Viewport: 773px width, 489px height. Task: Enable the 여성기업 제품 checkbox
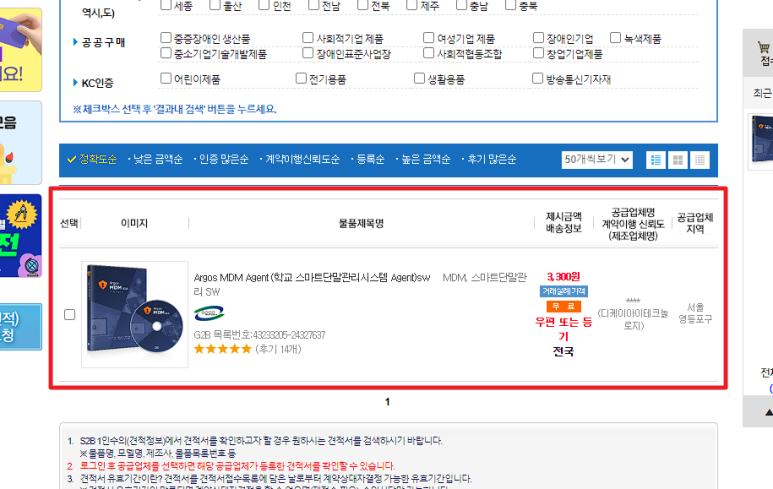(429, 37)
